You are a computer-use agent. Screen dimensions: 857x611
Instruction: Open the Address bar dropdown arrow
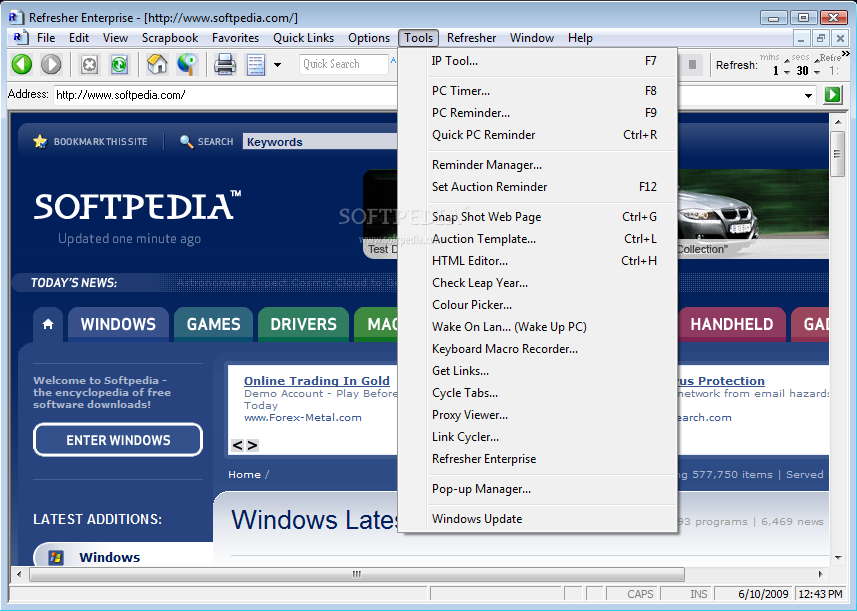[x=808, y=96]
